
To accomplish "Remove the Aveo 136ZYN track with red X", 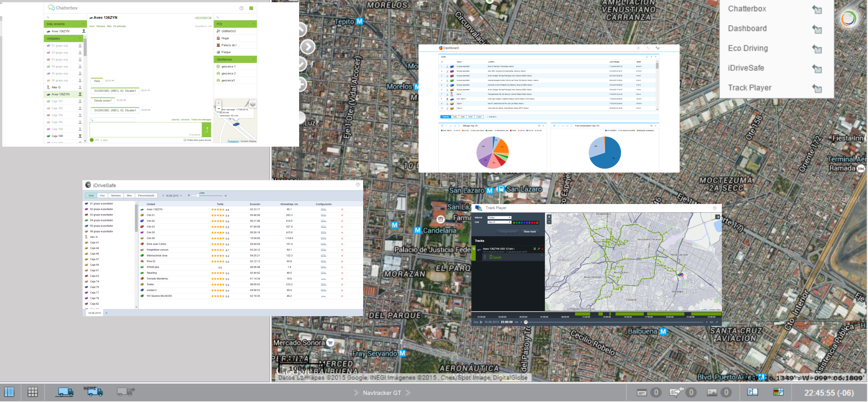I will pyautogui.click(x=542, y=249).
